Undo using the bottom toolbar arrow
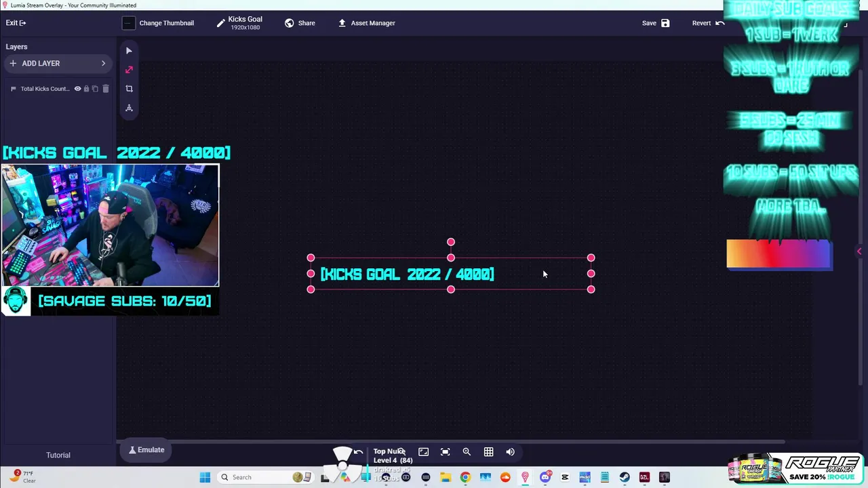Image resolution: width=868 pixels, height=488 pixels. tap(358, 452)
